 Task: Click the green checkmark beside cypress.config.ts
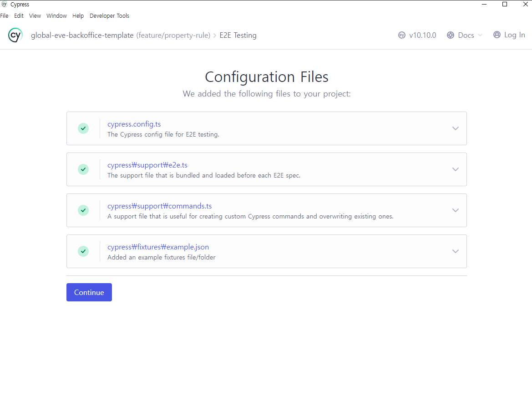(x=83, y=128)
